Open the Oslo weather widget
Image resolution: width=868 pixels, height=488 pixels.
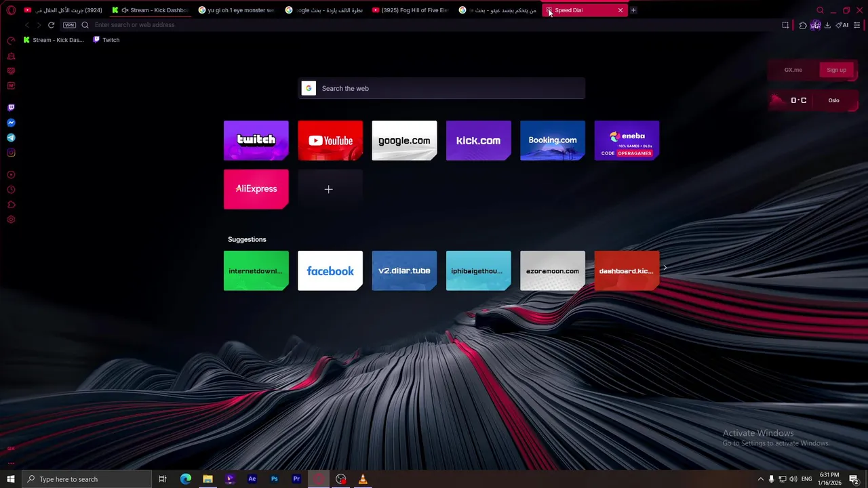pos(813,100)
